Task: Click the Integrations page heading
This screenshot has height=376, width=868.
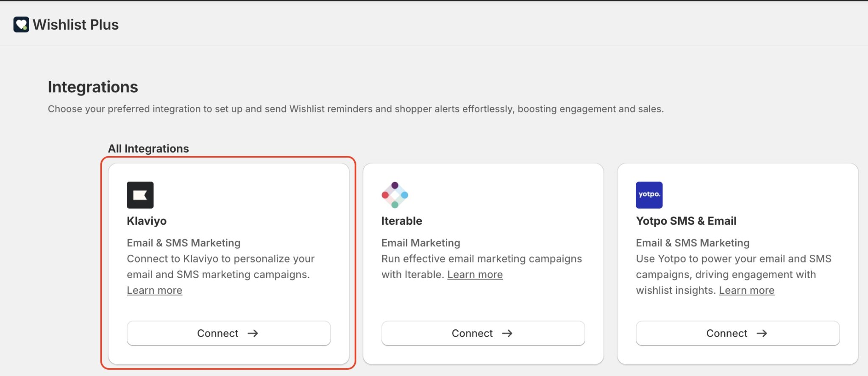Action: point(93,87)
